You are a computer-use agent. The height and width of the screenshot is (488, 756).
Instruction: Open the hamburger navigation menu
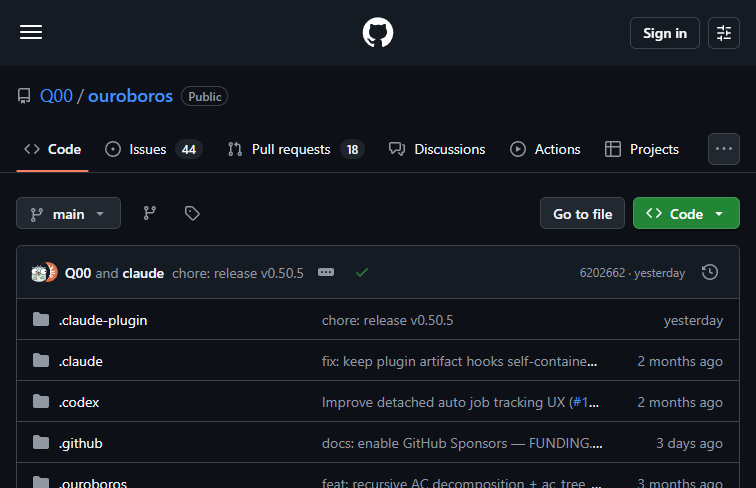[31, 32]
